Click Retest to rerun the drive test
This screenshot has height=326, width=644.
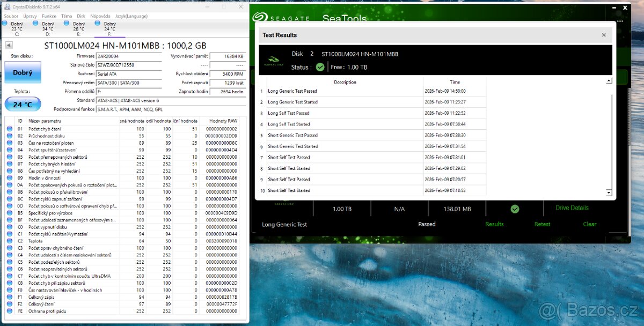(x=542, y=224)
